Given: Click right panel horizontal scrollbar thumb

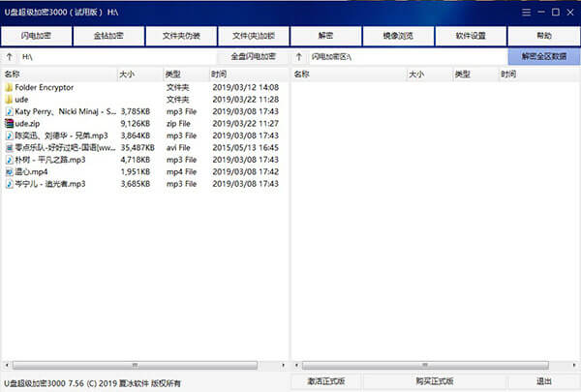Looking at the screenshot, I should click(425, 365).
